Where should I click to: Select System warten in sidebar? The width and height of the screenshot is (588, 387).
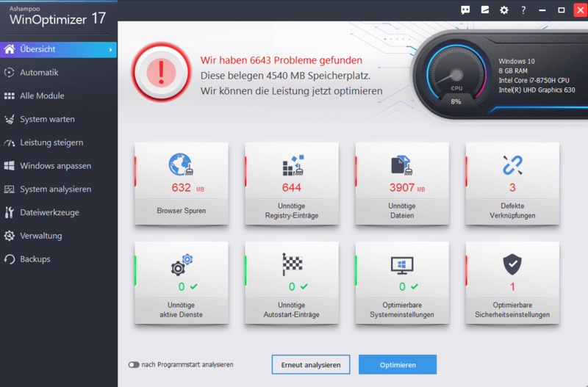pyautogui.click(x=47, y=119)
